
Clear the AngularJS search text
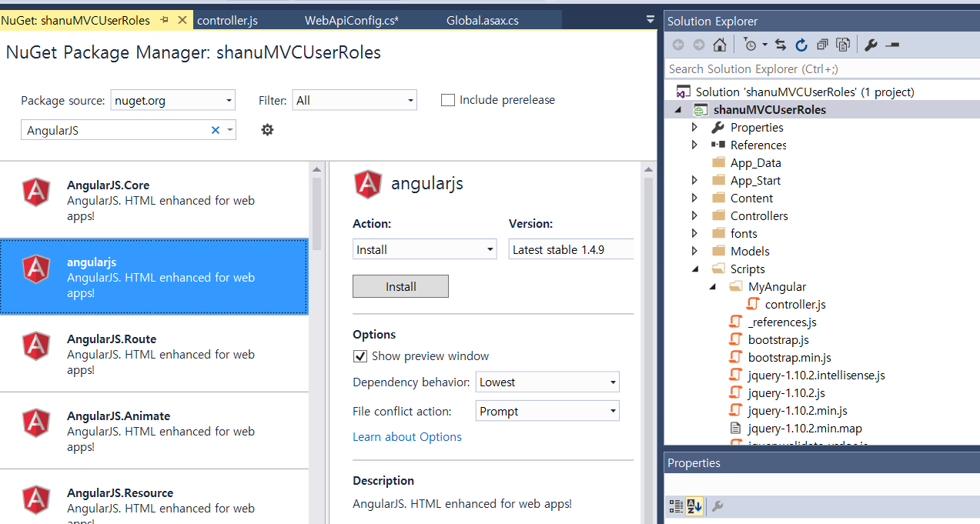tap(216, 130)
